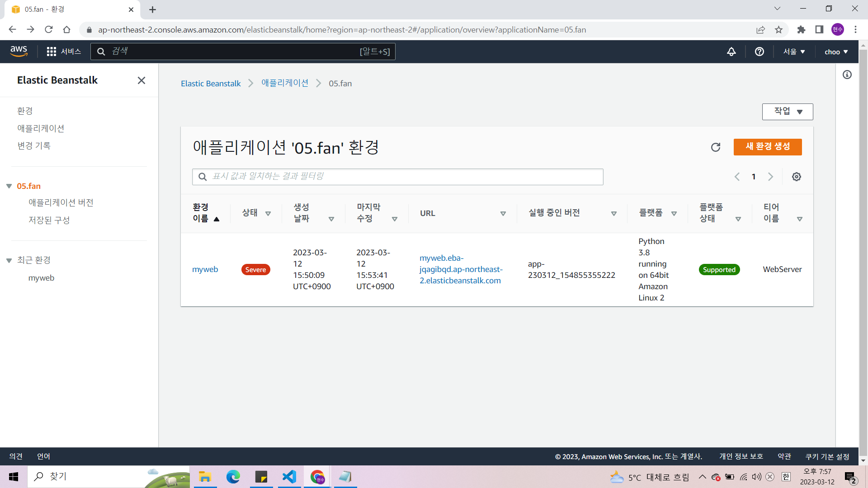Click the environments filter search field
This screenshot has height=488, width=868.
tap(398, 177)
